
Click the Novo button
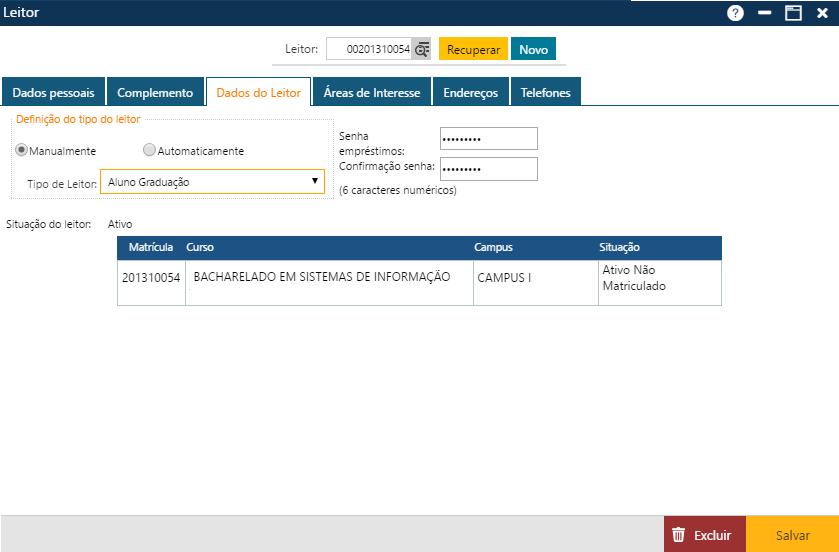click(x=533, y=49)
